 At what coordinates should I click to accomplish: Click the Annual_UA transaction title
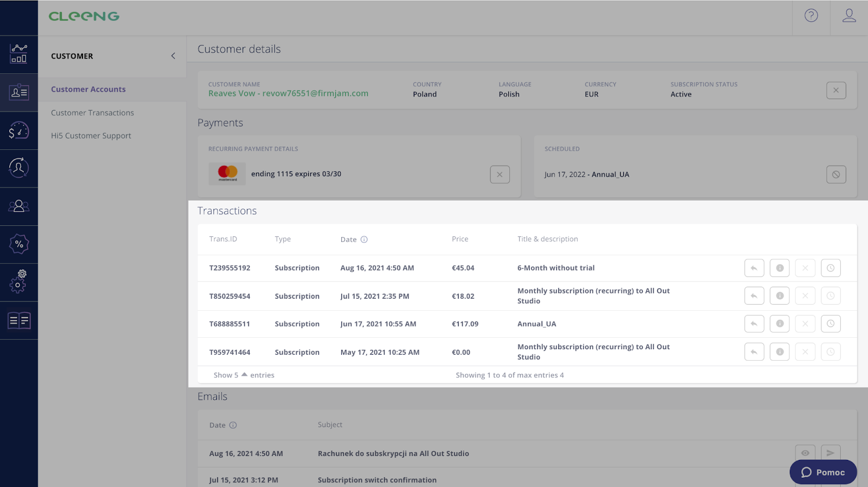(537, 324)
